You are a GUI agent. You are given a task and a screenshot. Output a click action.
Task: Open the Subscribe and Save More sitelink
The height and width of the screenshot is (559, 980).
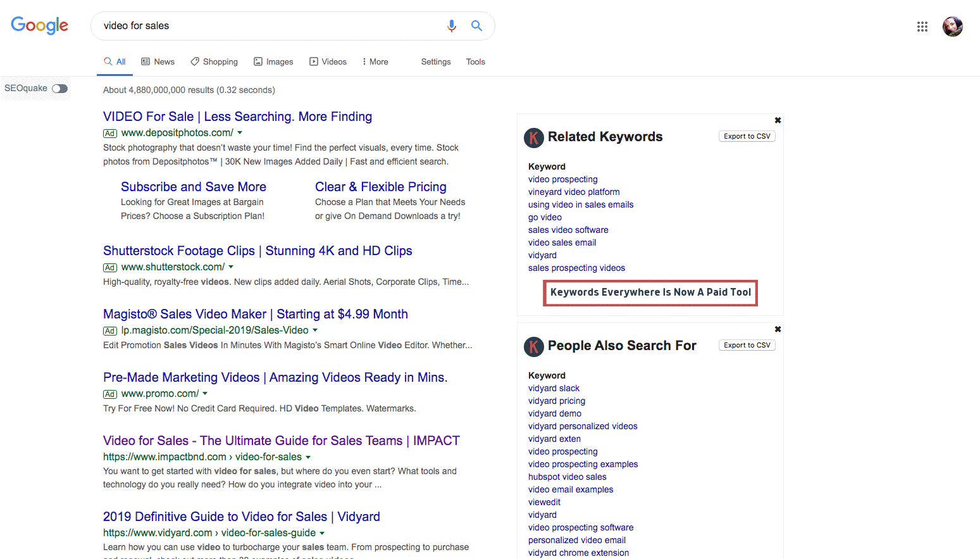click(194, 187)
